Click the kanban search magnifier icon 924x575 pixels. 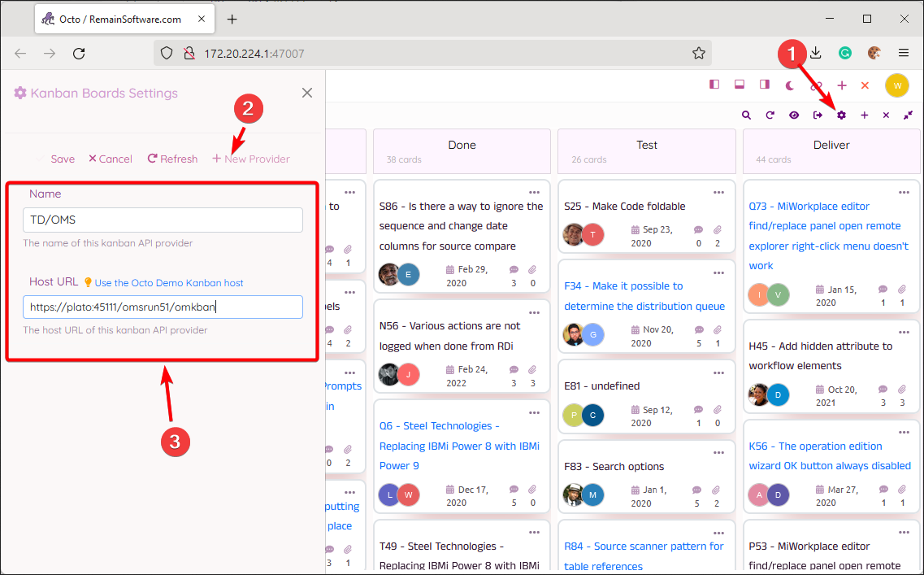point(746,115)
